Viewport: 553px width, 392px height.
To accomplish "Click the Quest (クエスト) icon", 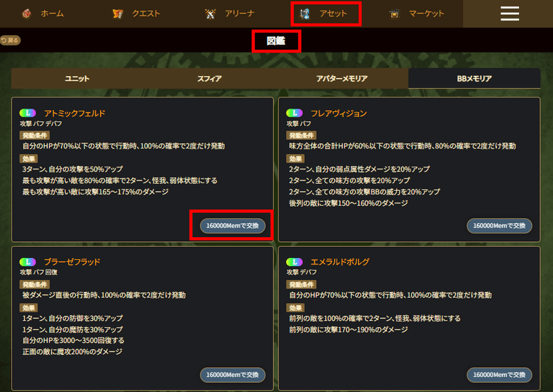I will [118, 14].
